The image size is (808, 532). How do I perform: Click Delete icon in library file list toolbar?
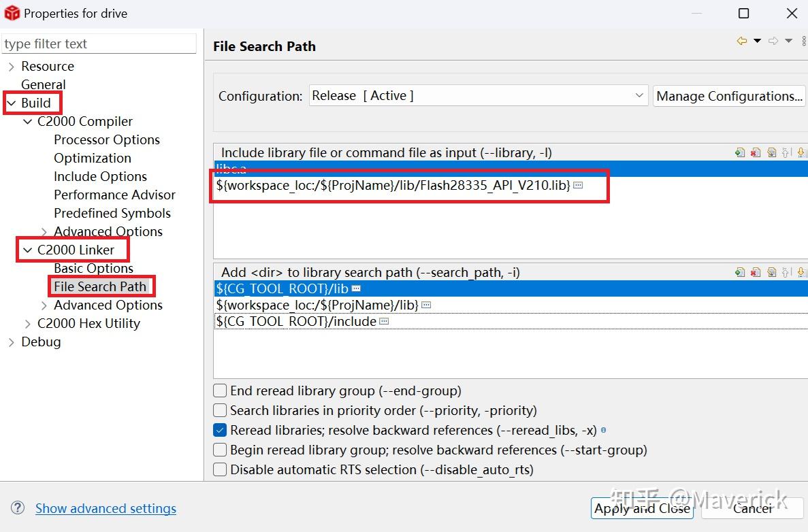click(756, 153)
